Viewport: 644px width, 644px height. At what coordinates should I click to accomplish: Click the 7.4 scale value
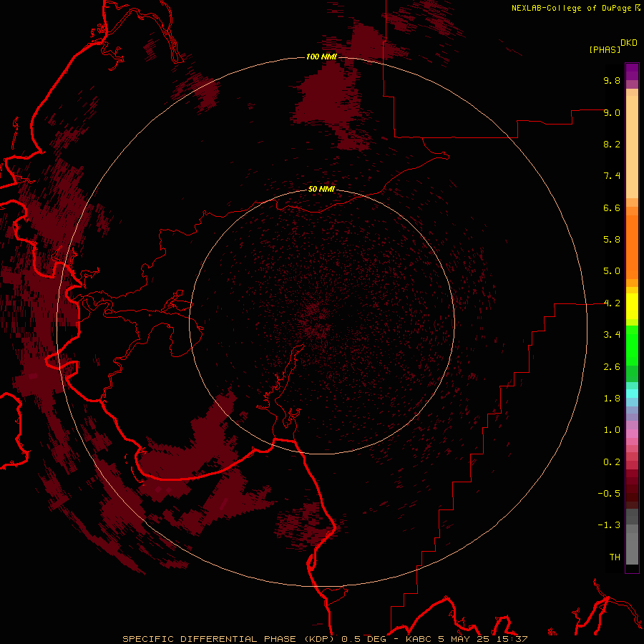[x=612, y=176]
